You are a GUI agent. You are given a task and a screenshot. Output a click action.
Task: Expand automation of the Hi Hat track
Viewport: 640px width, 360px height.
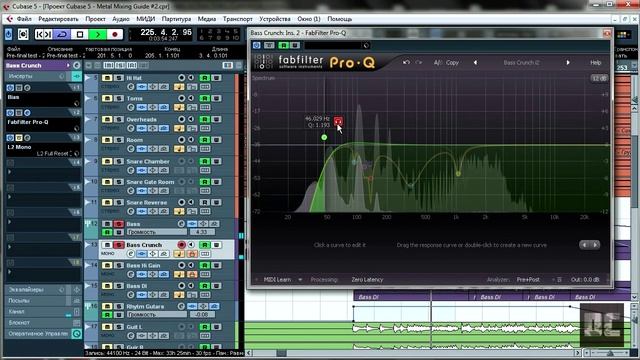pos(87,78)
